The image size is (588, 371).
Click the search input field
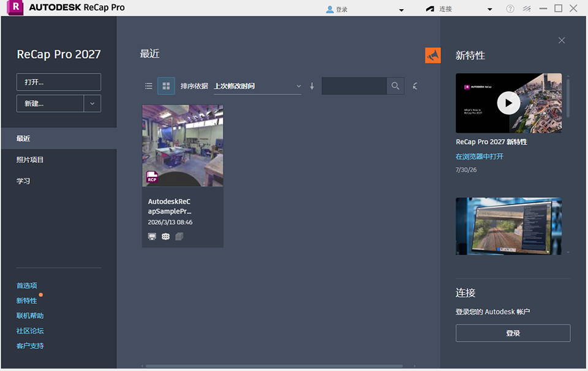click(x=354, y=86)
